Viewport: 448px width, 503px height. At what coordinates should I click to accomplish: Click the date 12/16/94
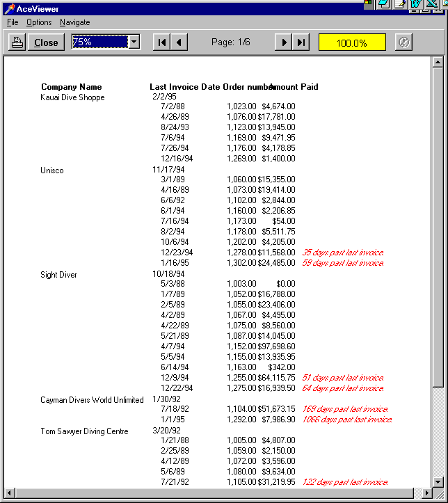(x=177, y=159)
